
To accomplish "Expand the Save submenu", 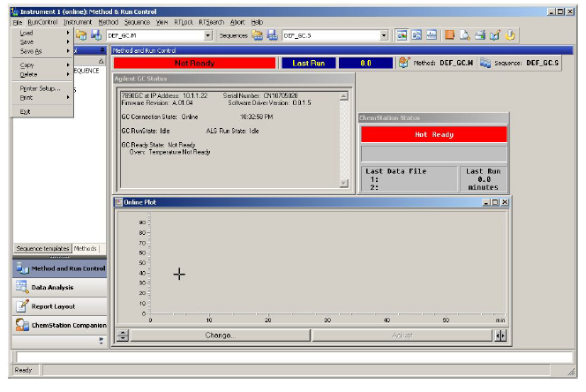I will [x=41, y=41].
